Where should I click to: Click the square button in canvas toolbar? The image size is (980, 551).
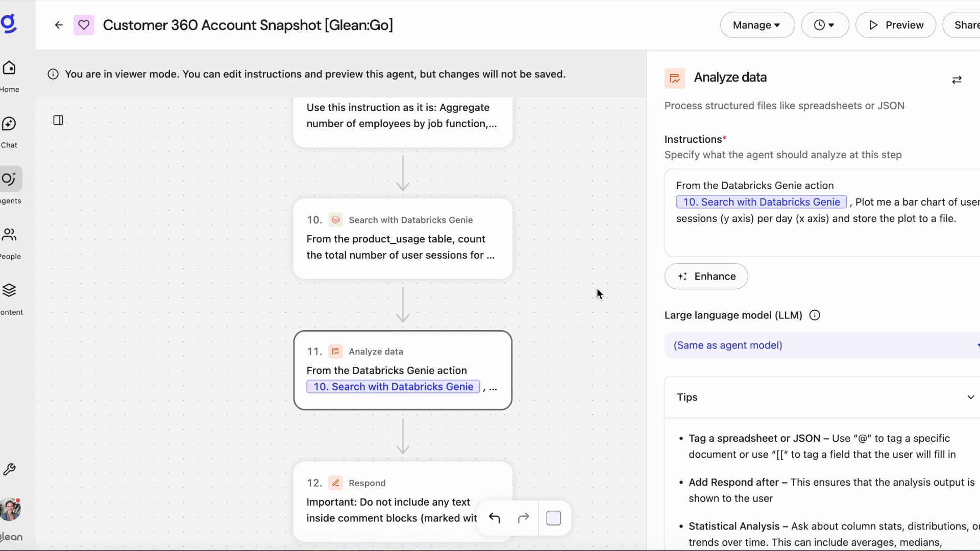pyautogui.click(x=554, y=518)
